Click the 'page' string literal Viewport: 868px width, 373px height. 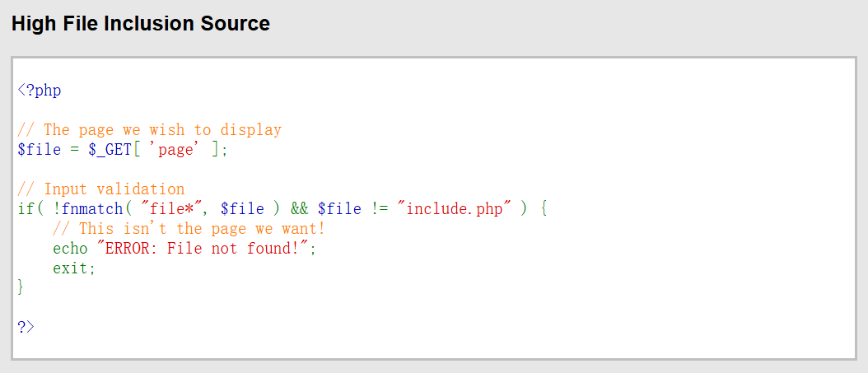(175, 149)
